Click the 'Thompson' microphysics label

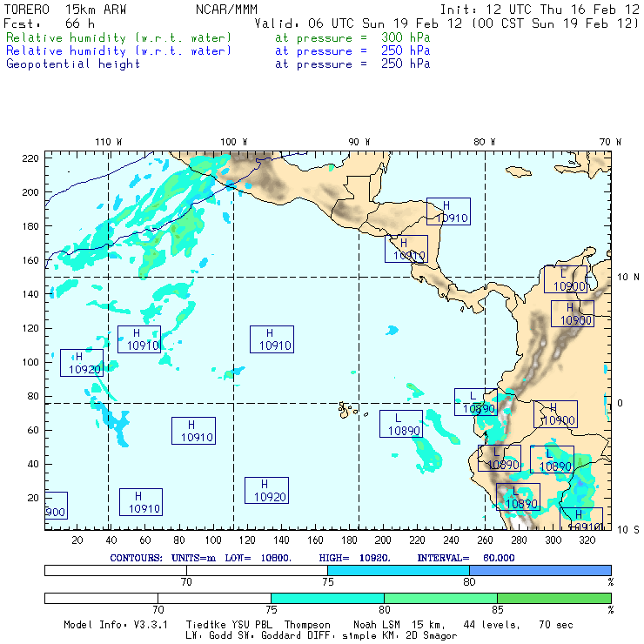coord(307,625)
